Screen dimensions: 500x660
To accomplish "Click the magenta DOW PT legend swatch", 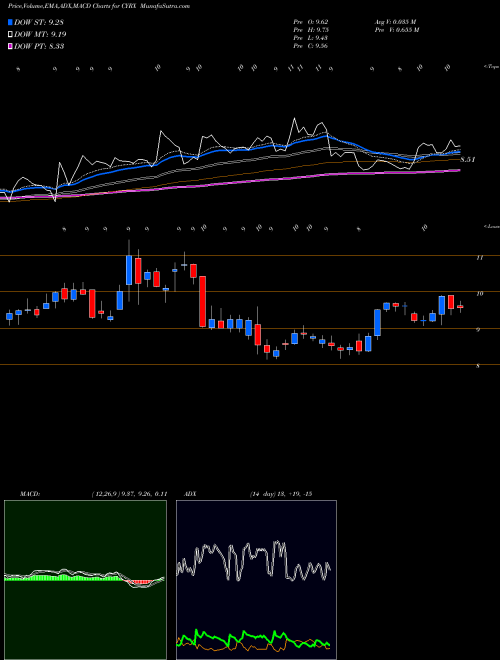I will pyautogui.click(x=10, y=46).
